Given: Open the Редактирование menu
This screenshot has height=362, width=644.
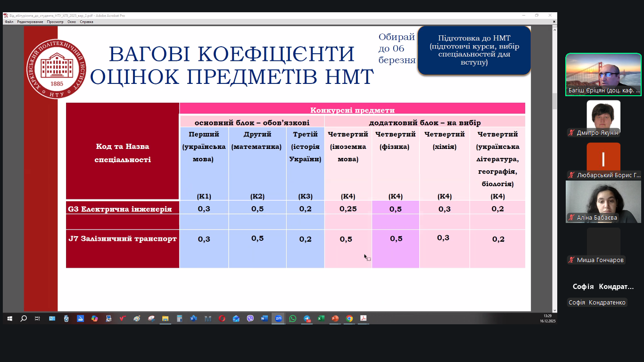Looking at the screenshot, I should coord(30,22).
